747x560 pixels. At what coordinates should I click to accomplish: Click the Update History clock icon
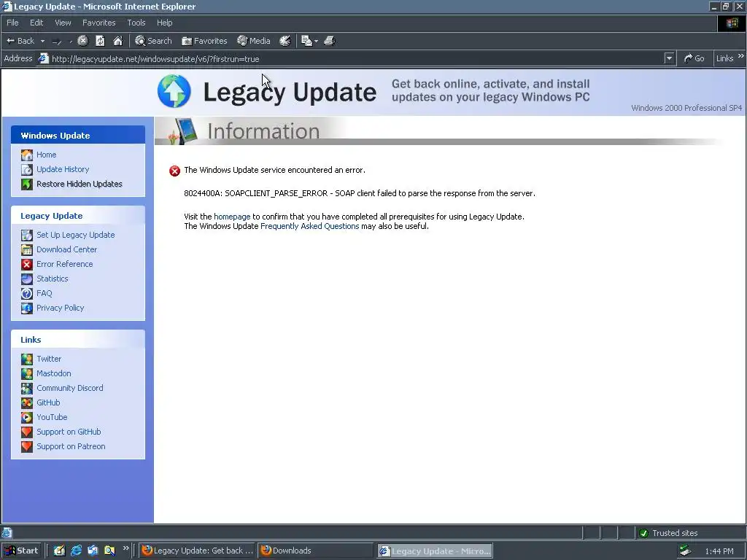pos(27,169)
